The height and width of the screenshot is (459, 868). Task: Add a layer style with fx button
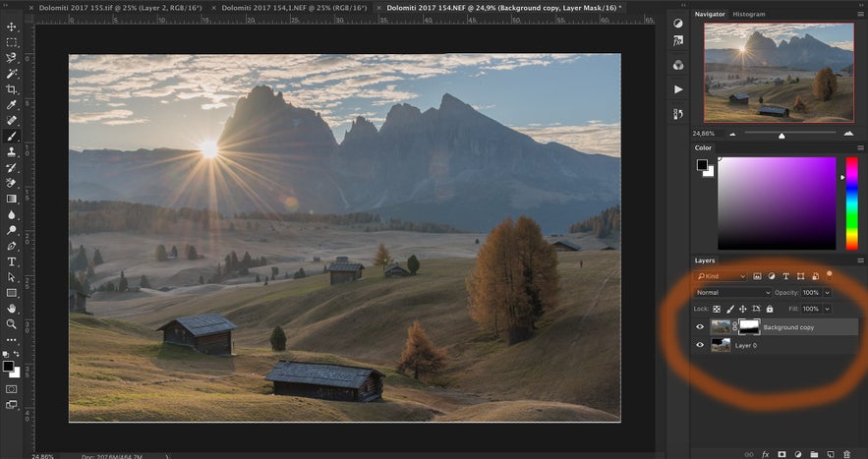click(x=766, y=454)
